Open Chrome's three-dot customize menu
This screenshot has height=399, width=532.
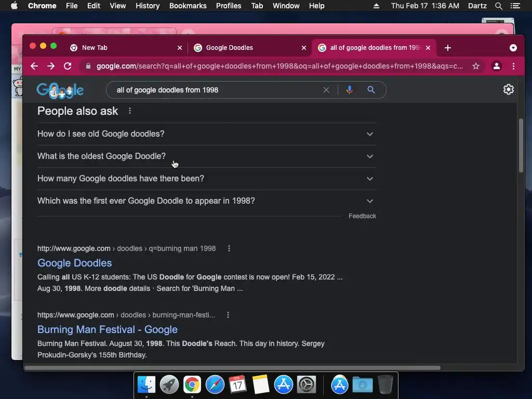click(513, 66)
